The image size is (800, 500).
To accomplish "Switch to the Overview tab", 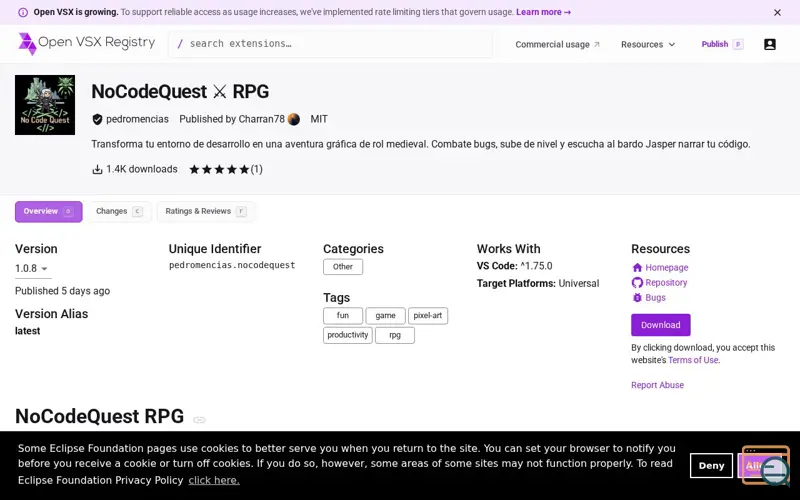I will coord(48,211).
